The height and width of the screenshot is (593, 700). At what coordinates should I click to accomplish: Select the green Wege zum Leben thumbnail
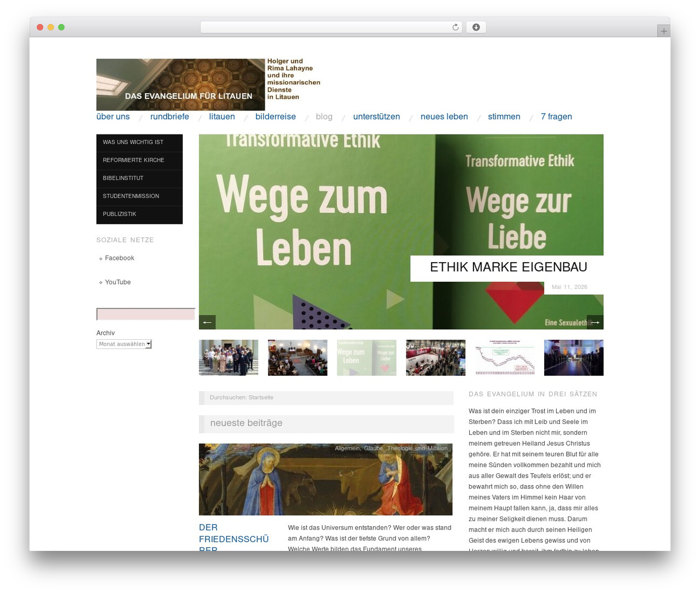coord(366,358)
